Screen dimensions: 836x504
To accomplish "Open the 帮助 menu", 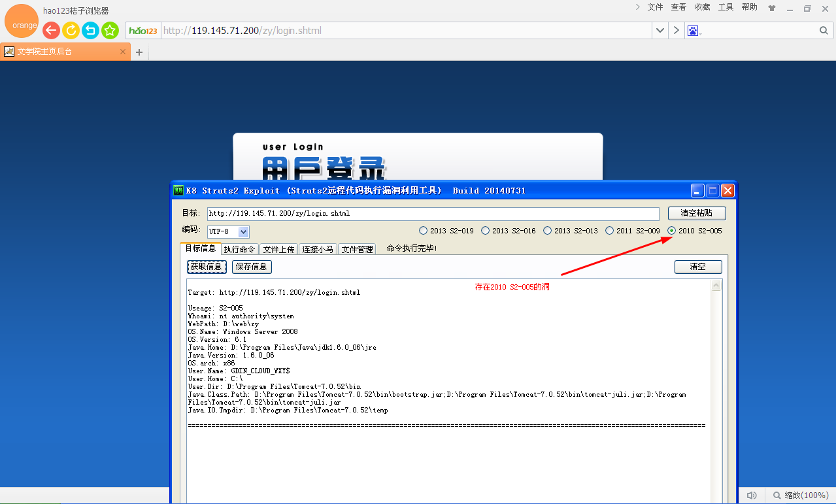I will tap(749, 7).
